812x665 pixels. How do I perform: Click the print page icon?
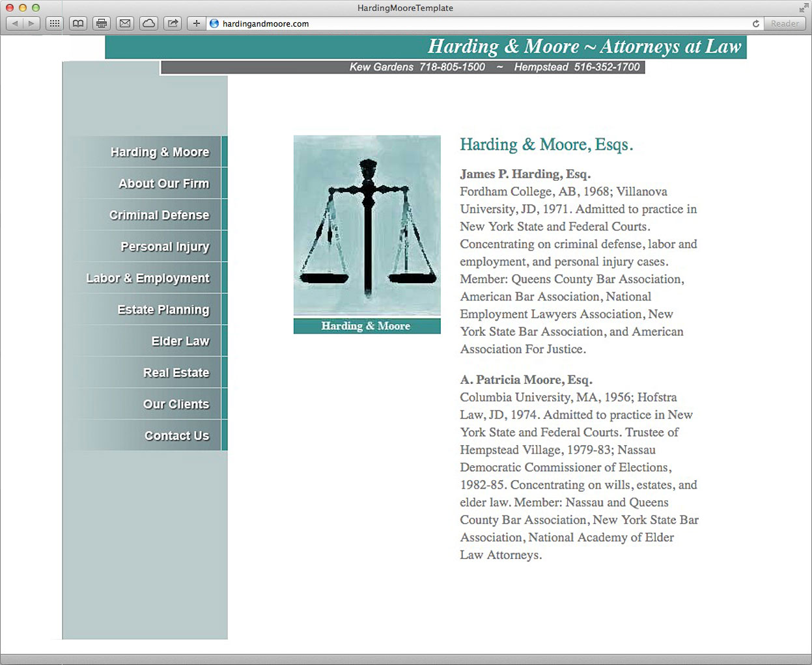[102, 23]
